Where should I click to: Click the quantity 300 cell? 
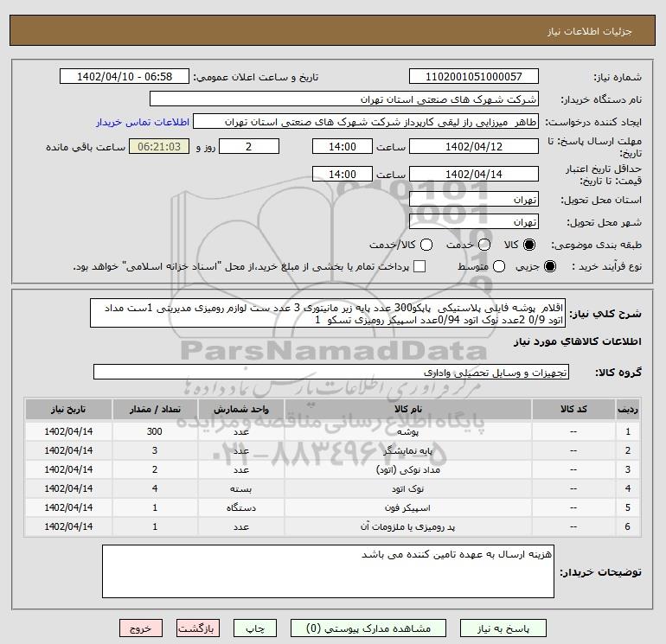coord(155,431)
